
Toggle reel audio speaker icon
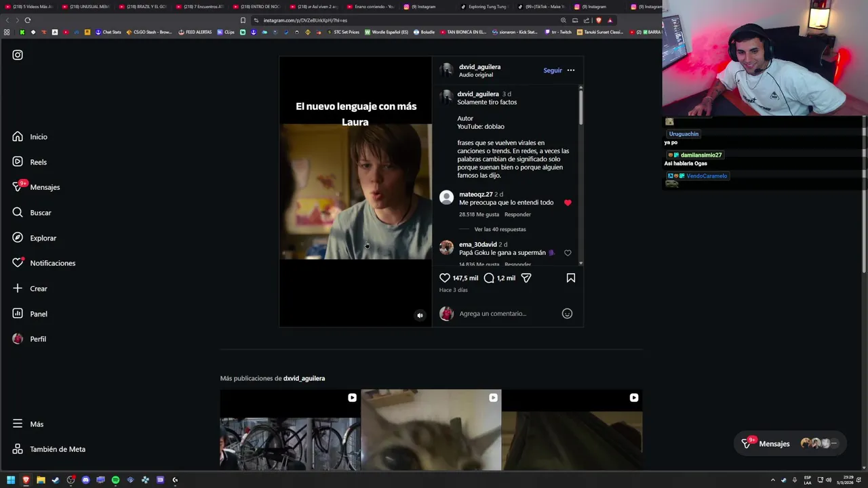click(x=420, y=315)
